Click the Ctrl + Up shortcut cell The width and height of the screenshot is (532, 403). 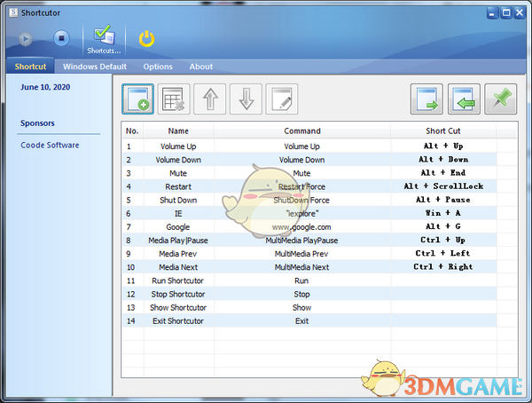[x=443, y=240]
